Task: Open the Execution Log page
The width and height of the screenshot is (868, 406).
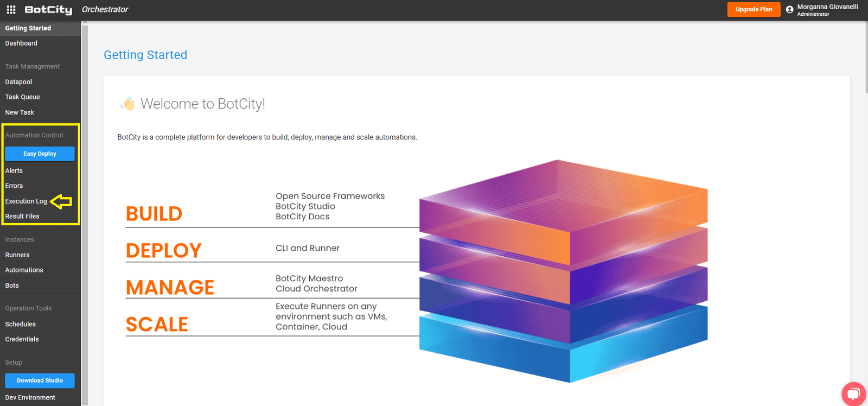Action: click(x=26, y=201)
